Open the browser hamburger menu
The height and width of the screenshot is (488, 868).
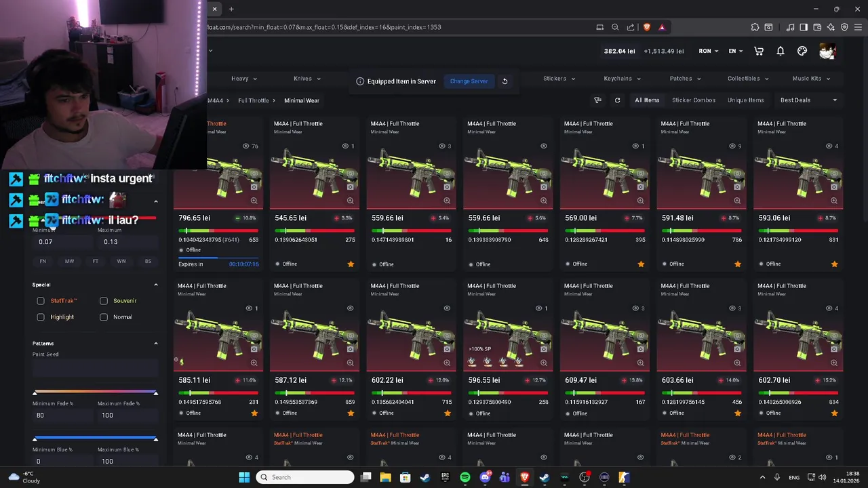click(858, 27)
